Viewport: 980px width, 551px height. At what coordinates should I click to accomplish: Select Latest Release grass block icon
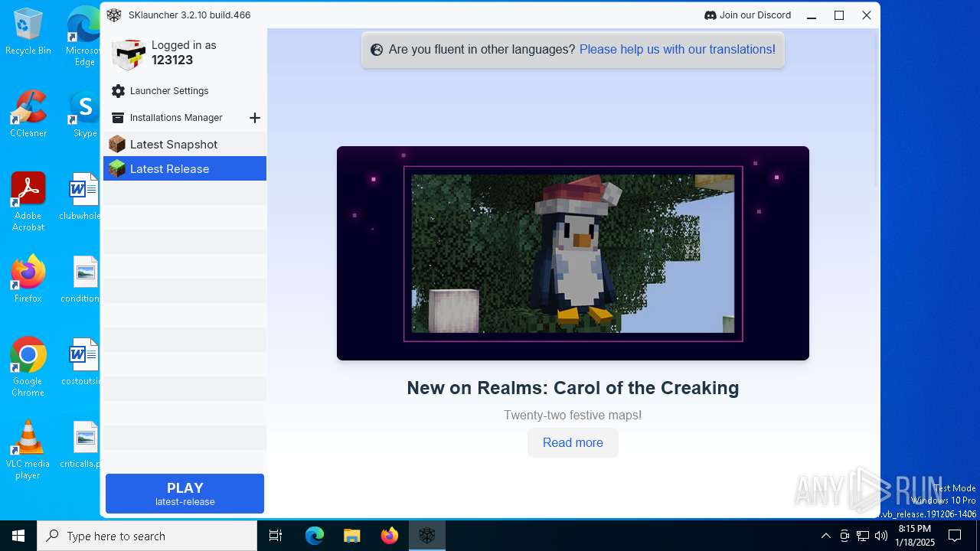point(117,168)
